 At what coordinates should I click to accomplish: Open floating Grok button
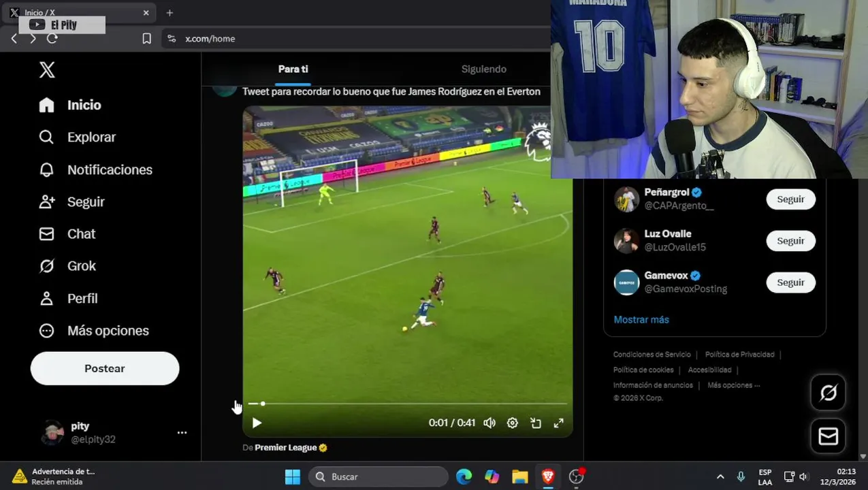pos(828,393)
